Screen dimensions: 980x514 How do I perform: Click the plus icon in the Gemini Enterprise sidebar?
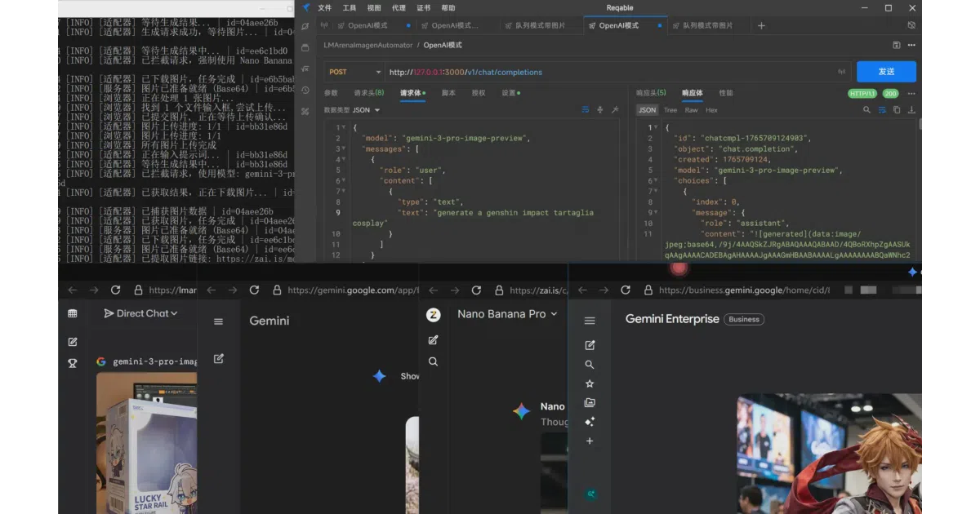click(x=590, y=441)
